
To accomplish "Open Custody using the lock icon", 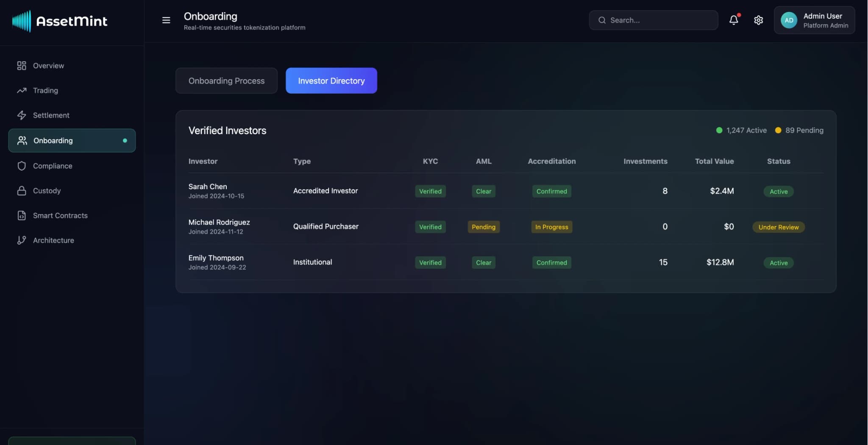I will (x=22, y=190).
